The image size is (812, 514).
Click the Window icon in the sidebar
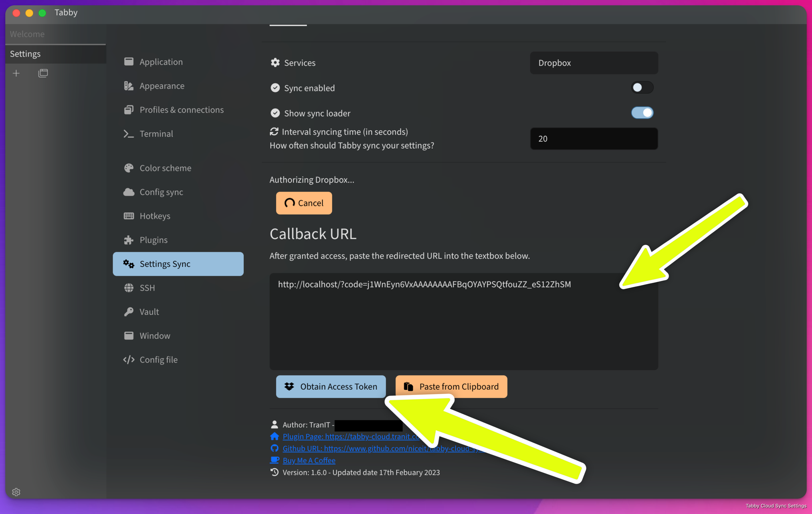point(129,336)
